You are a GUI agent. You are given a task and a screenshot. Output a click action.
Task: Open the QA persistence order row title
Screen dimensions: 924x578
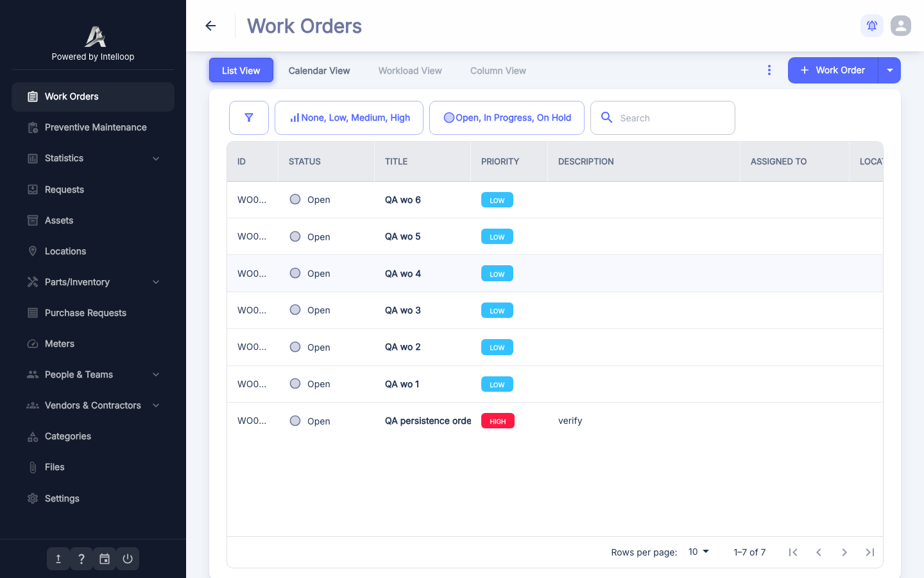[x=428, y=421]
